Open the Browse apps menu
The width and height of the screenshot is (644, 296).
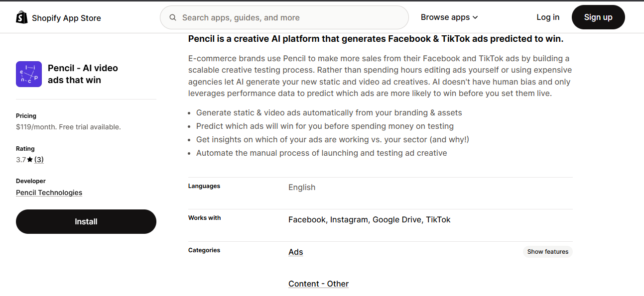click(x=449, y=17)
